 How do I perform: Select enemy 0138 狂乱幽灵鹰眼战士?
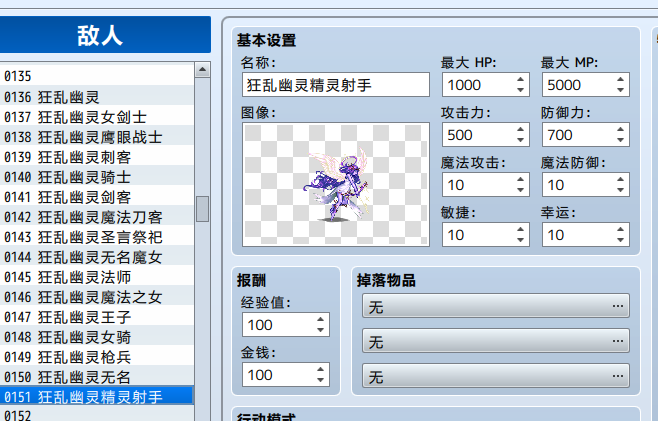[97, 137]
